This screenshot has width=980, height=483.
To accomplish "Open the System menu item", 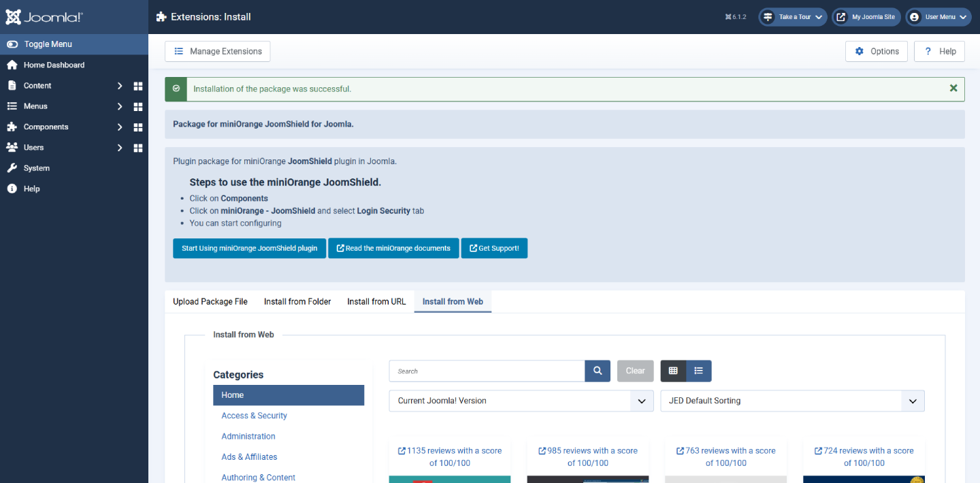I will coord(74,168).
